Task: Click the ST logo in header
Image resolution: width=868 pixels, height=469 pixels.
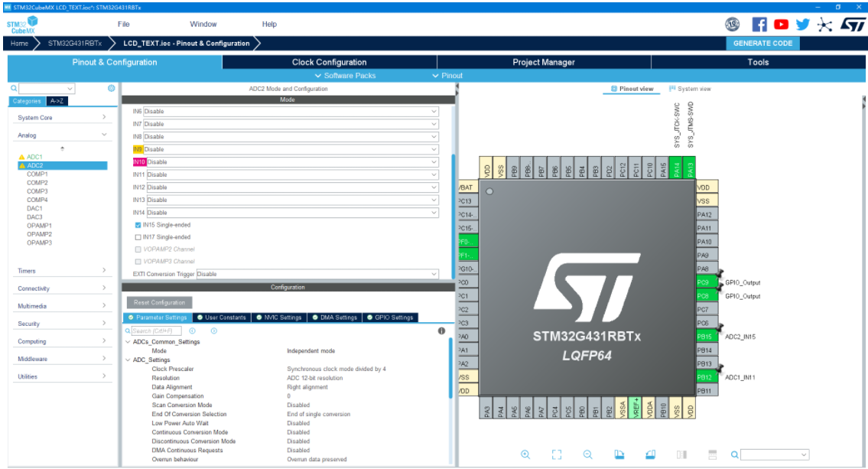Action: click(853, 24)
